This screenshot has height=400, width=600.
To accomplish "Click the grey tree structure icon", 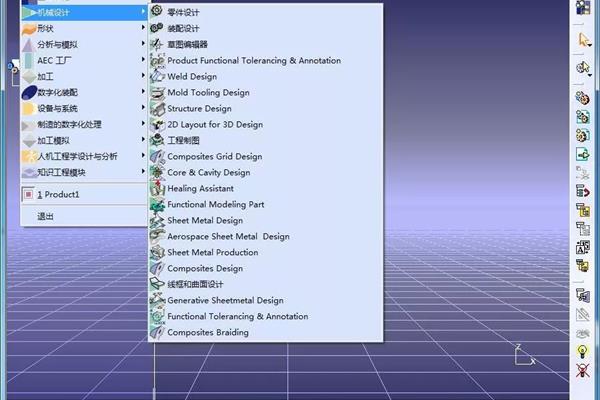I will [x=582, y=229].
